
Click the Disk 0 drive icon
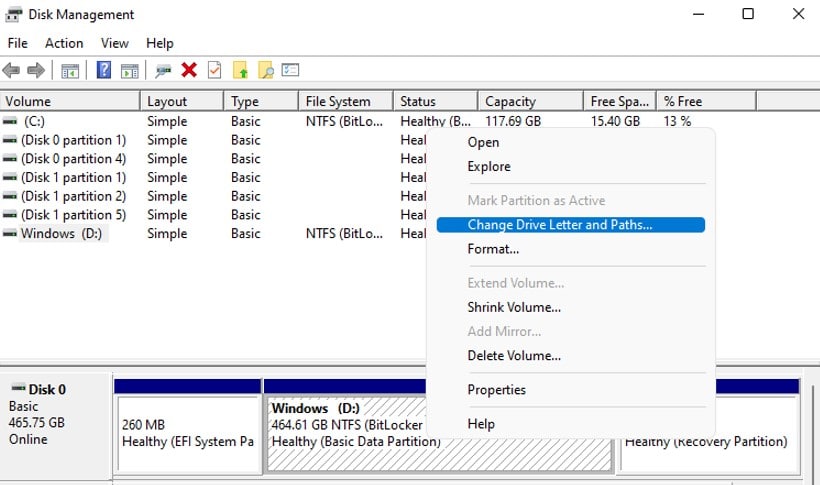19,388
